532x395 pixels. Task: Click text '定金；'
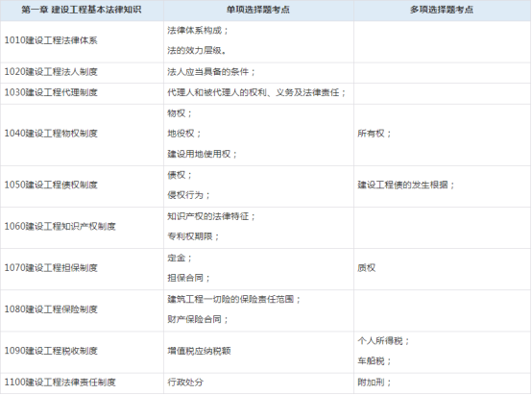[181, 258]
